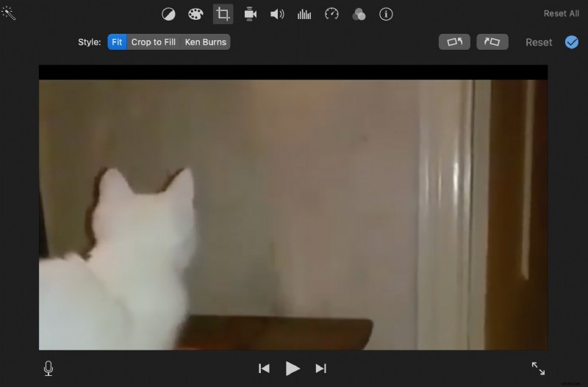Apply crop with blue checkmark
Screen dimensions: 588x387
(x=572, y=42)
